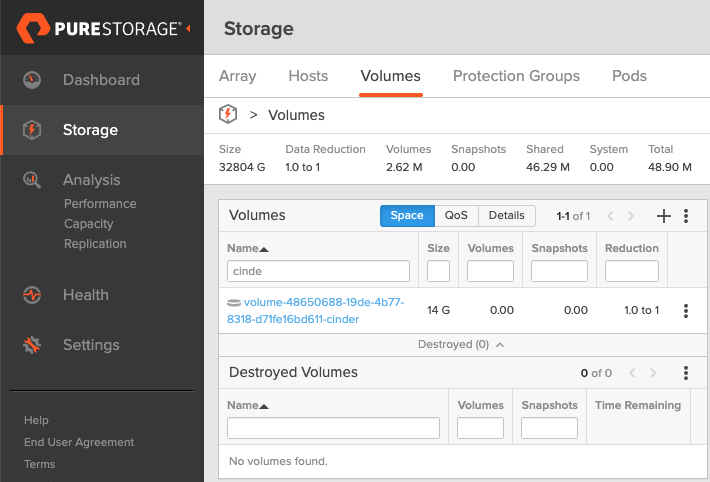
Task: Open the End User Agreement link
Action: (79, 442)
